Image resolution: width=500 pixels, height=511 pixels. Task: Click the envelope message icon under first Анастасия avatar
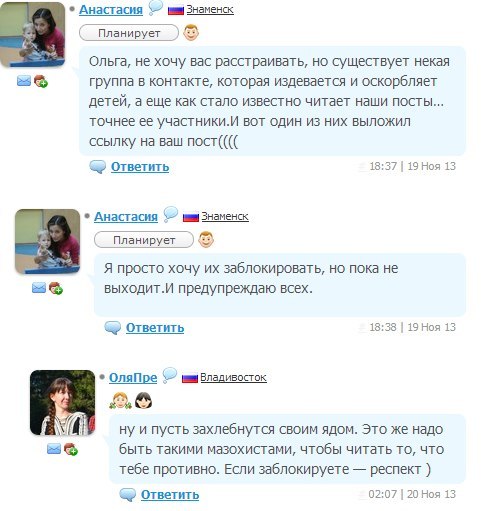pyautogui.click(x=24, y=81)
